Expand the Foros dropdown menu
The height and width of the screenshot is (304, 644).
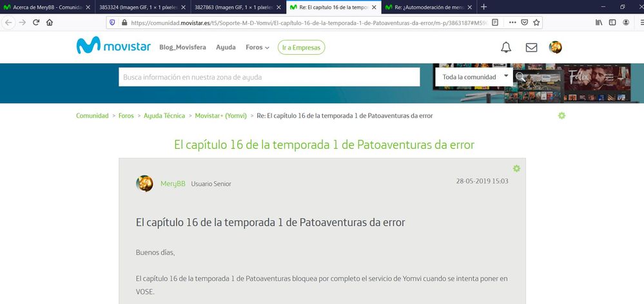[257, 47]
